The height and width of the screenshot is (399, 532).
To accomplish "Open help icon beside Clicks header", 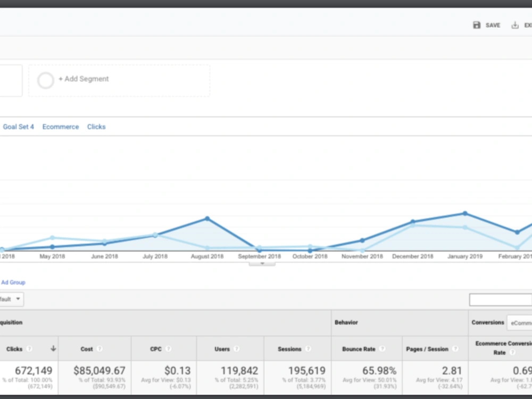I will point(29,349).
